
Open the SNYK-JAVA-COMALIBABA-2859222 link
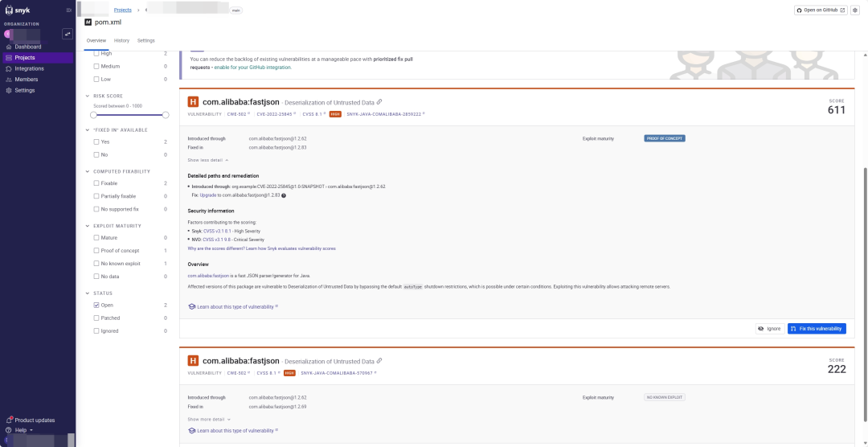coord(385,113)
